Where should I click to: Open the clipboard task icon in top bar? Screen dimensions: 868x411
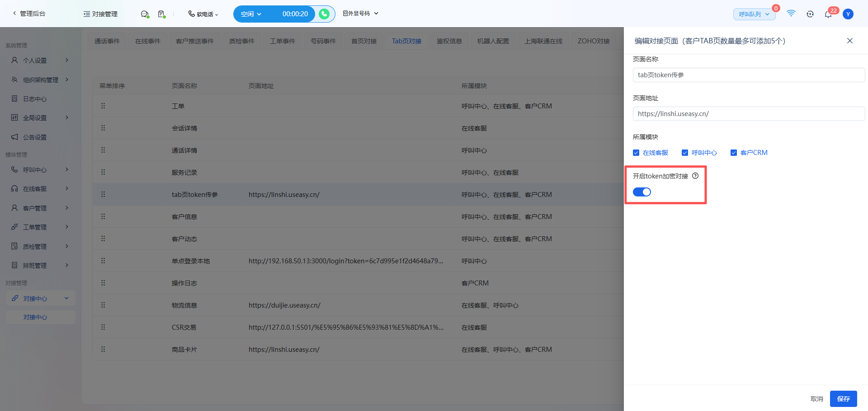pyautogui.click(x=161, y=14)
